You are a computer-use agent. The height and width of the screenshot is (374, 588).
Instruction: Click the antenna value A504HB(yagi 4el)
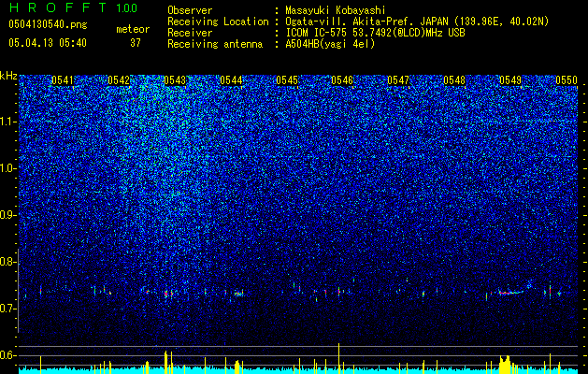click(x=330, y=44)
